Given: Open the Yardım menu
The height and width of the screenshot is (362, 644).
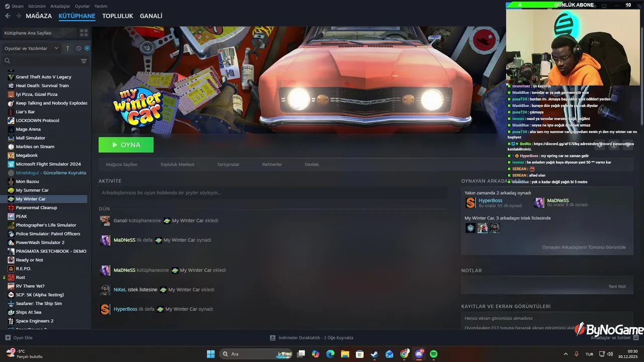Looking at the screenshot, I should [101, 6].
